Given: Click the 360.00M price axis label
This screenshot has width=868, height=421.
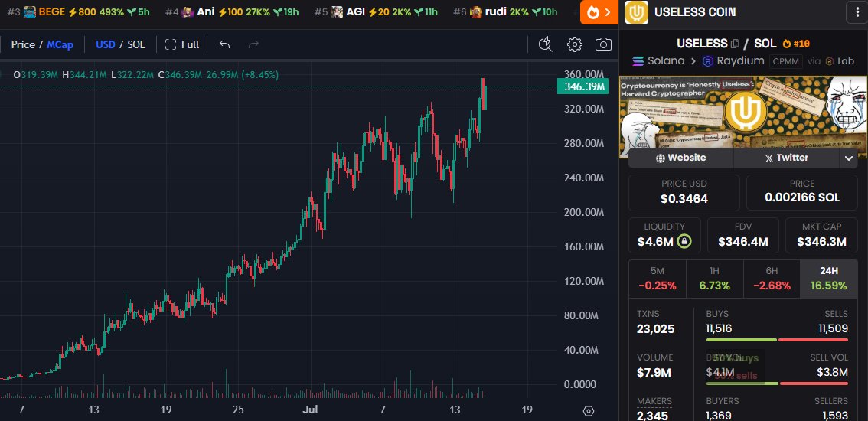Looking at the screenshot, I should [x=583, y=74].
